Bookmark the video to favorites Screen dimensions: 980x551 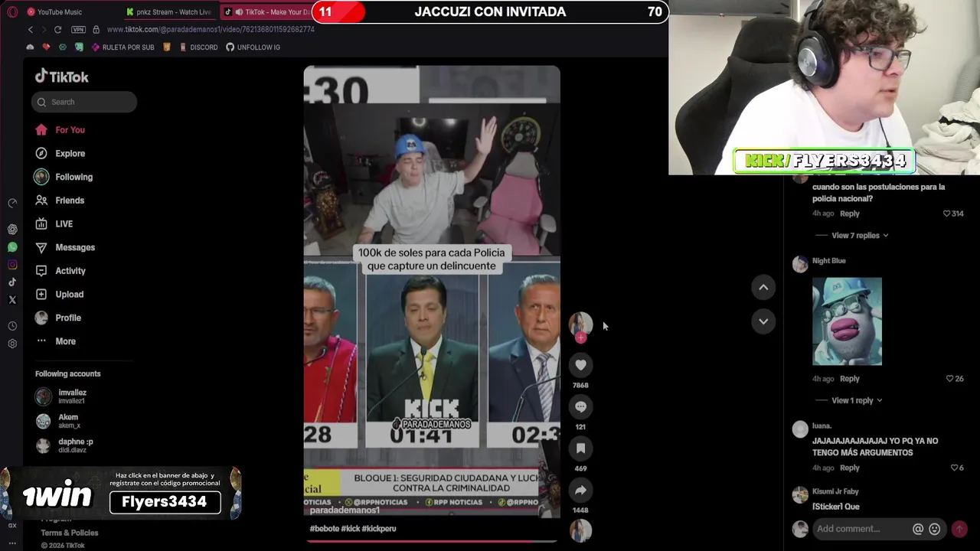click(580, 448)
